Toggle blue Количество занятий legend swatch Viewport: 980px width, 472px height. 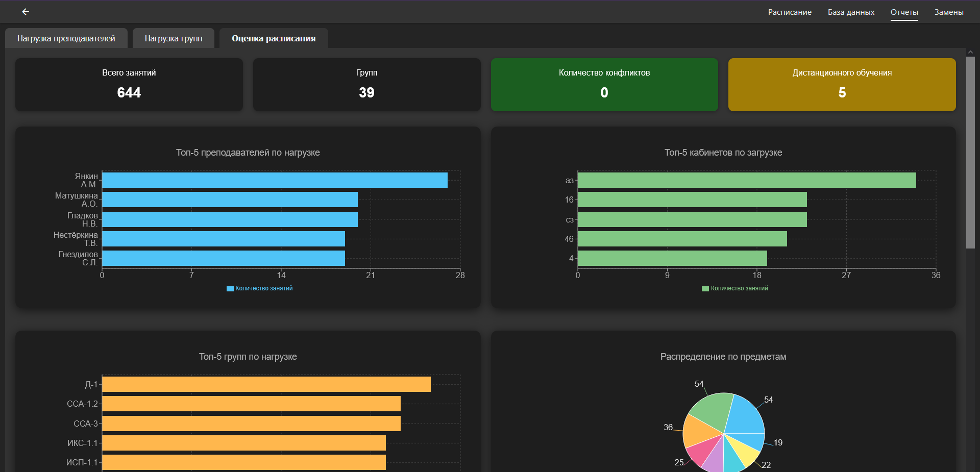tap(230, 289)
